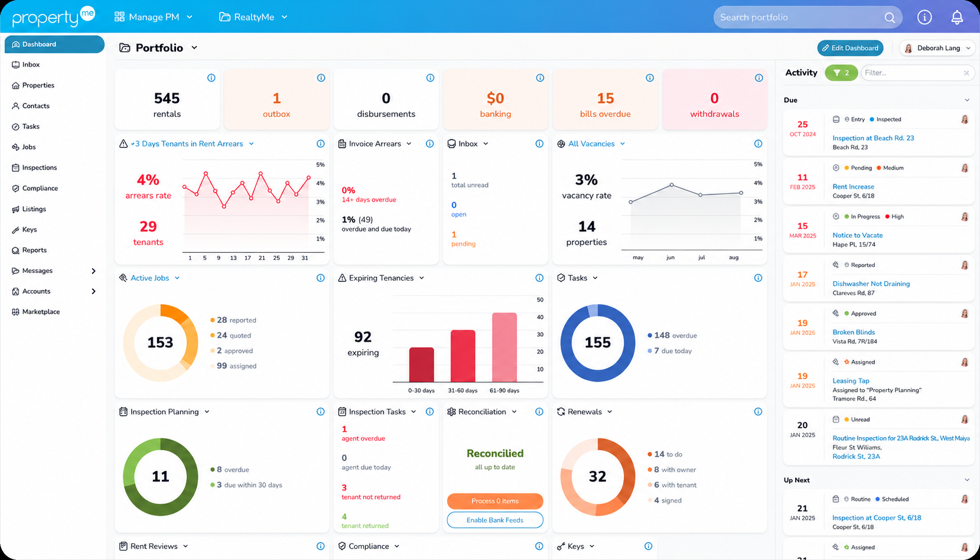Open the Broken Blinds link
Screen dimensions: 980x560
[854, 333]
